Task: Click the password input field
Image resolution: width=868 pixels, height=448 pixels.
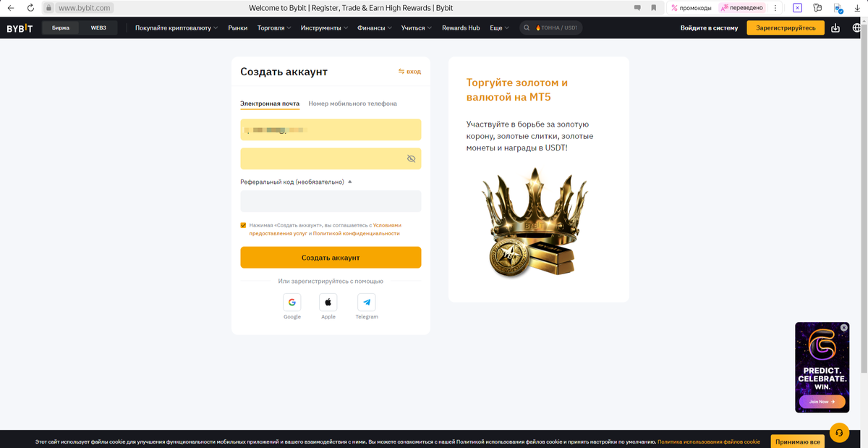Action: coord(331,159)
